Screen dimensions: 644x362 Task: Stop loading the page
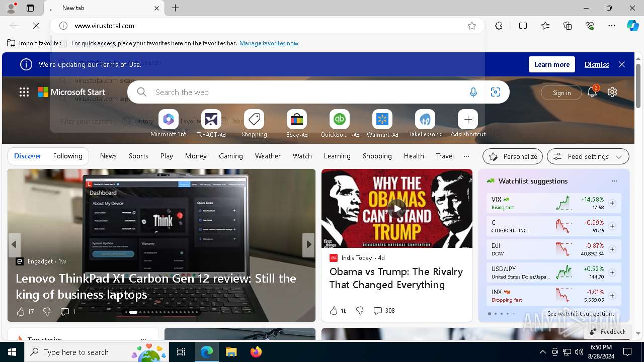[36, 26]
